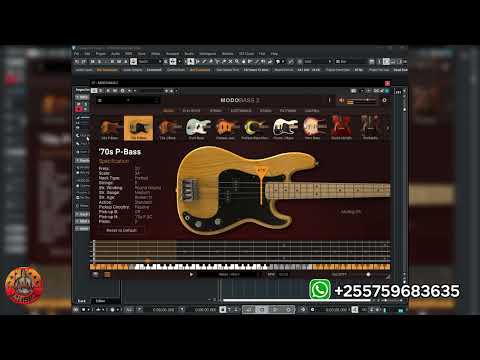Select the highlighted '70s P-Bass thumbnail

pos(138,129)
